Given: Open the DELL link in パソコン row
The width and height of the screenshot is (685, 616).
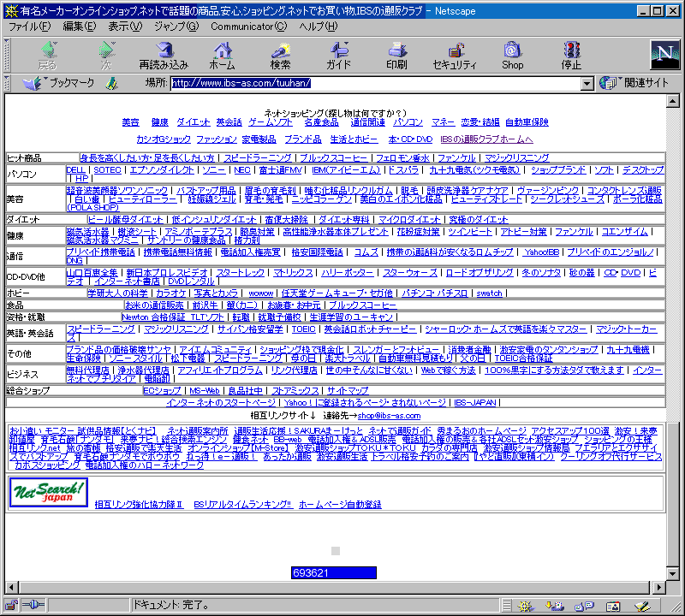Looking at the screenshot, I should click(x=75, y=169).
